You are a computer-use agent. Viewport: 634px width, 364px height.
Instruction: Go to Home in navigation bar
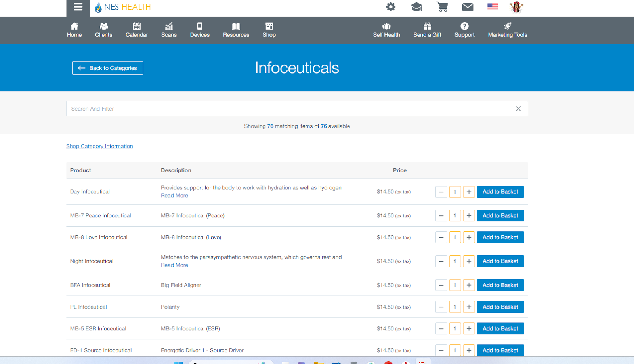(74, 30)
